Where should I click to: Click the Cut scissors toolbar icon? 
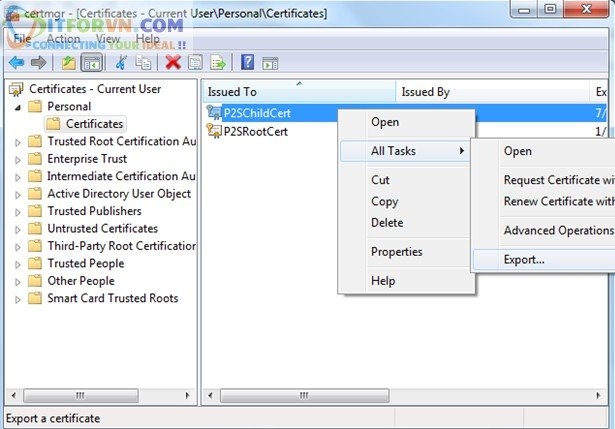click(x=121, y=63)
